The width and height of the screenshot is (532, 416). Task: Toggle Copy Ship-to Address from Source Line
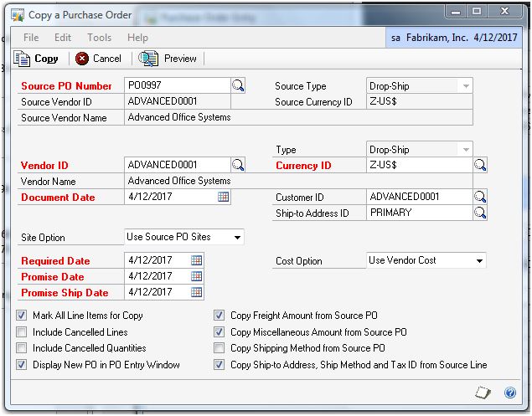pos(220,365)
